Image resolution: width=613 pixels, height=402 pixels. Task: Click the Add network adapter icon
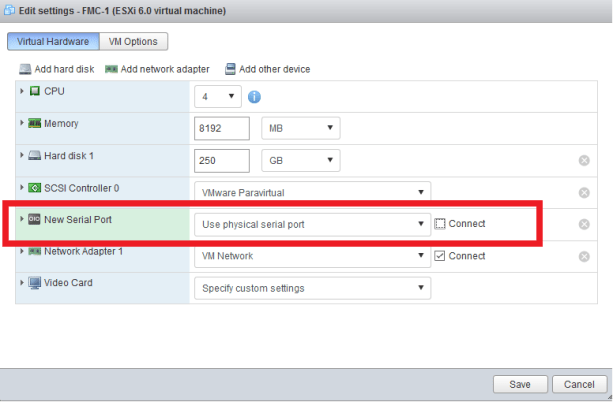point(111,69)
